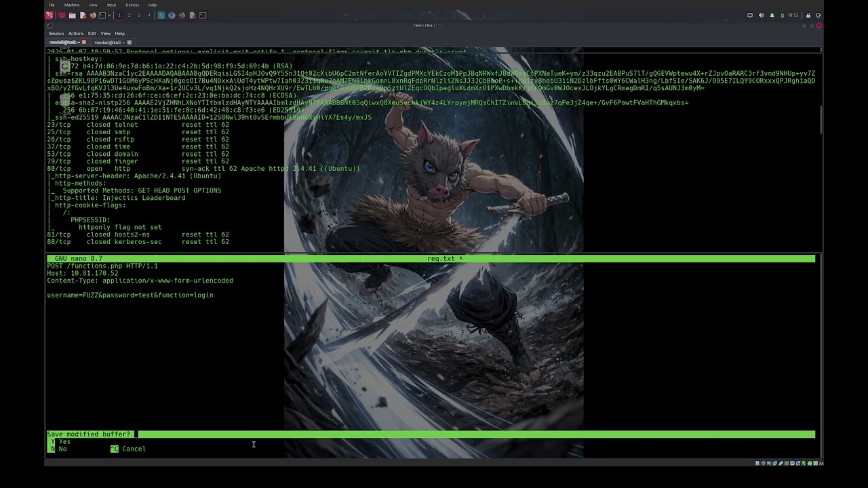Screen dimensions: 868x488
Task: Click the '53/tcp closed domain' scan row
Action: click(x=138, y=154)
